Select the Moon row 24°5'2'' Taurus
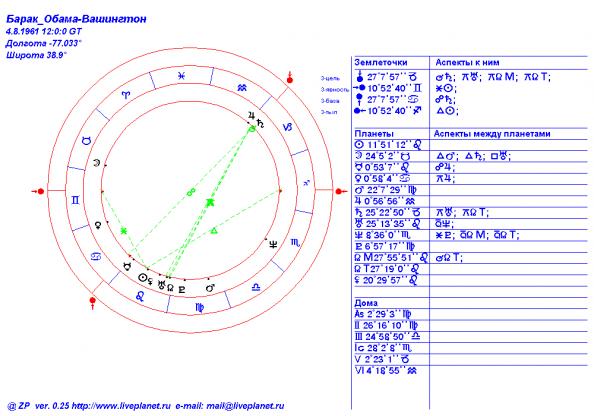594x416 pixels. point(382,156)
